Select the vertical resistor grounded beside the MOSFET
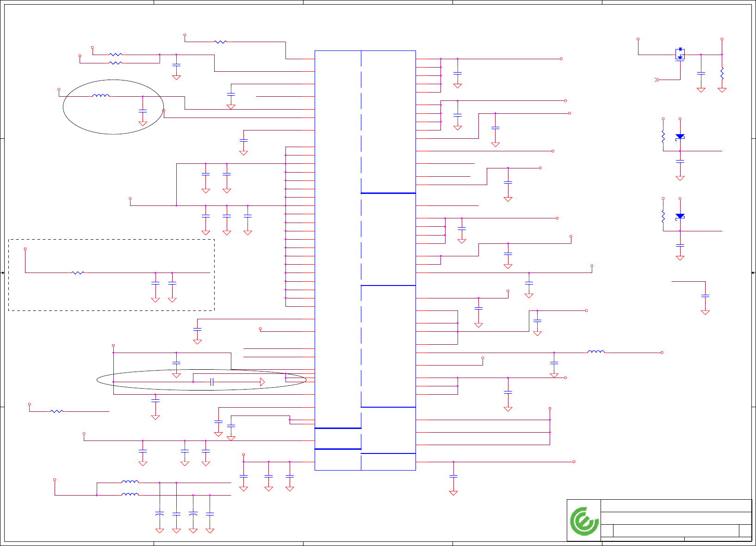Viewport: 756px width, 546px height. point(722,73)
